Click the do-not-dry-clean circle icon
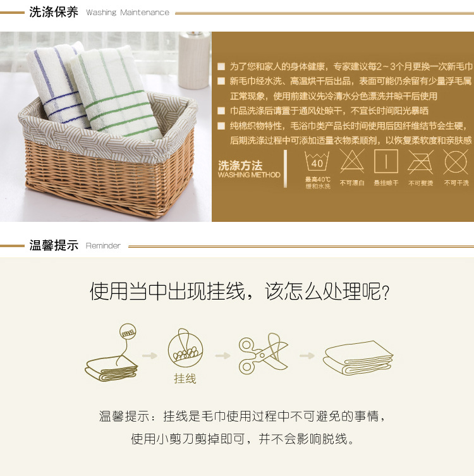This screenshot has width=474, height=476. pyautogui.click(x=456, y=162)
